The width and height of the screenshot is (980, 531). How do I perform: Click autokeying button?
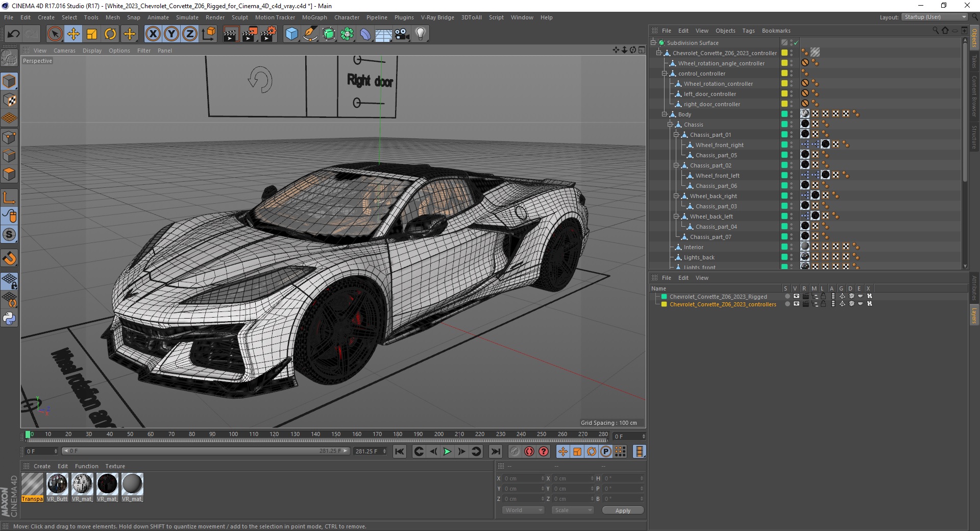[529, 451]
